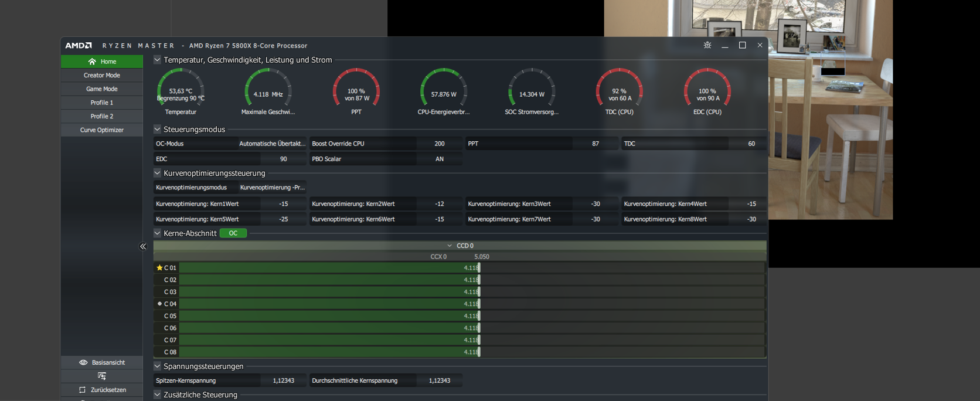Click Kern4Wert value -15

(x=751, y=204)
